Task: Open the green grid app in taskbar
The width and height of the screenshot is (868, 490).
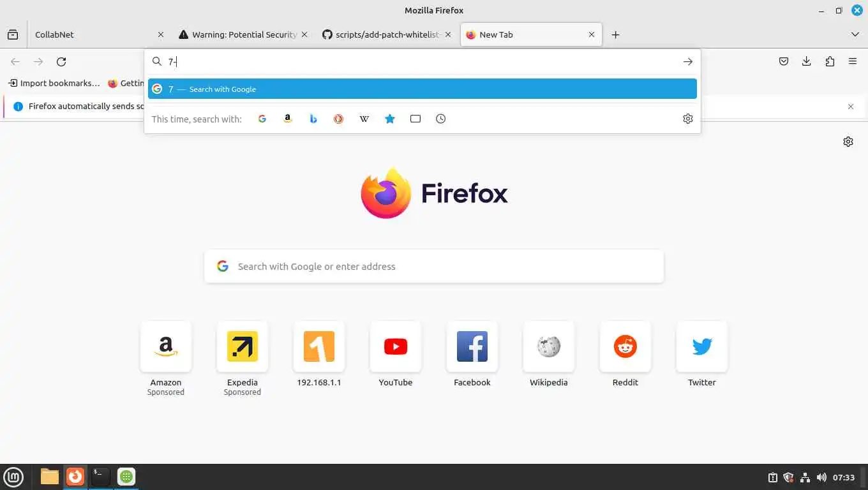Action: [126, 477]
